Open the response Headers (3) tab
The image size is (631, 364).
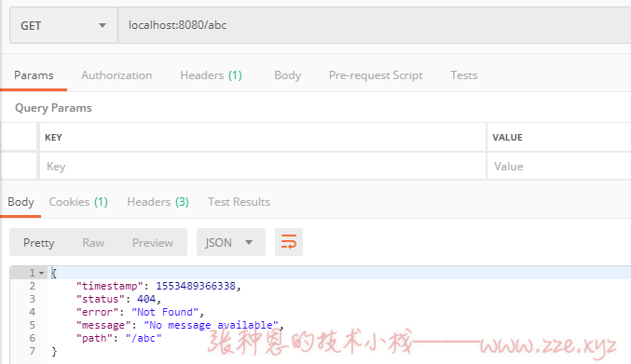(158, 202)
